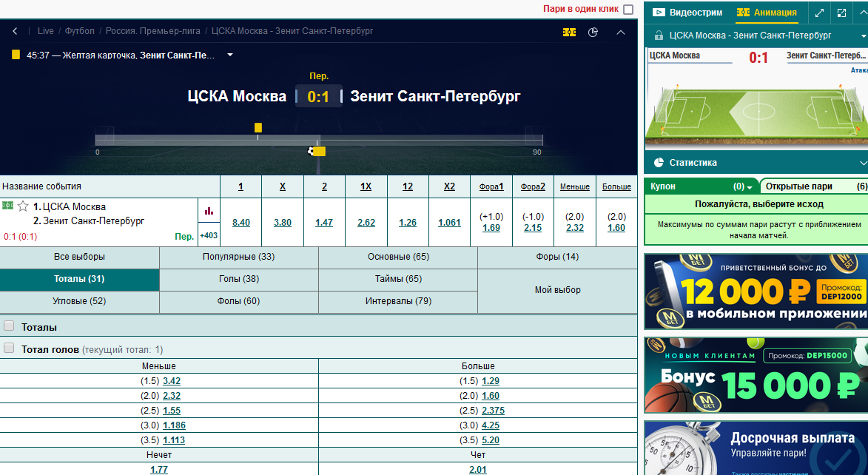868x475 pixels.
Task: Click the back arrow in the breadcrumb bar
Action: pos(15,32)
